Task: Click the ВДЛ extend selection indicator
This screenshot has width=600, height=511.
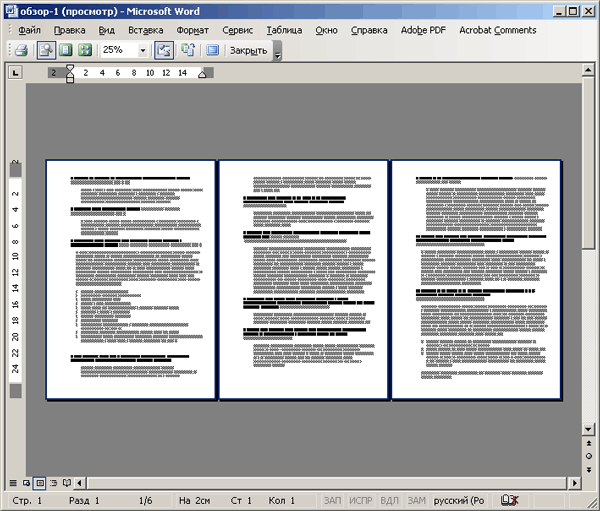Action: pyautogui.click(x=390, y=500)
